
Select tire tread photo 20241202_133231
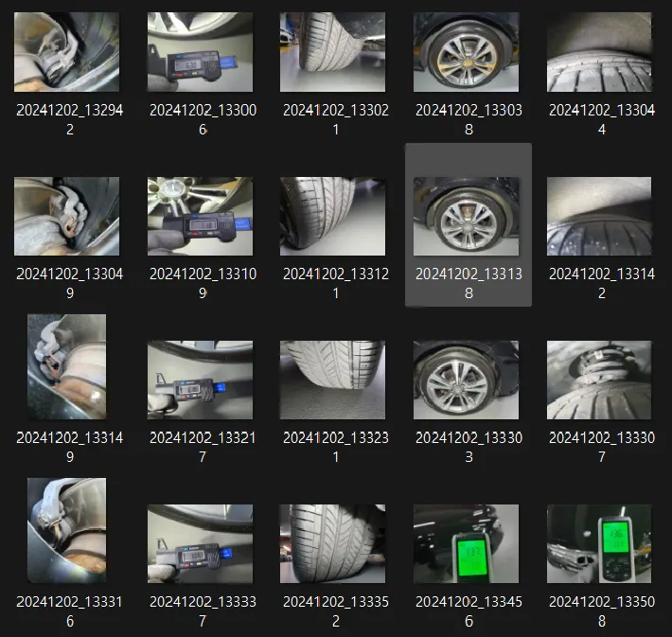pyautogui.click(x=332, y=380)
